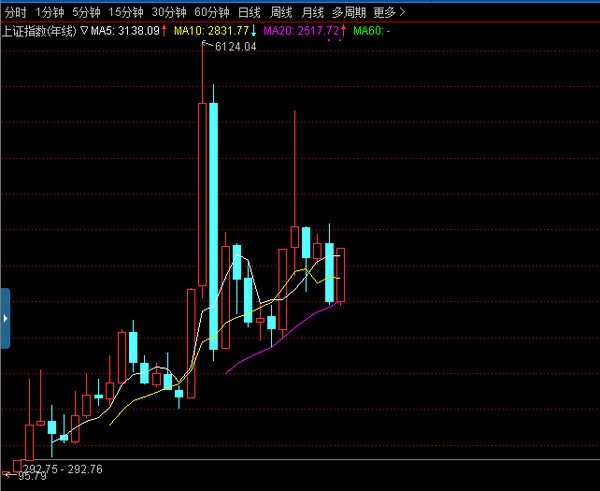Click the triangle next to 上证指数(年线)
Viewport: 600px width, 491px height.
point(84,31)
